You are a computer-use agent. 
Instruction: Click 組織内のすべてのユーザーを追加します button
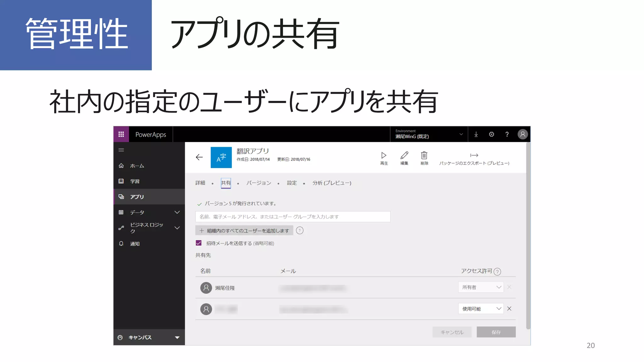244,231
